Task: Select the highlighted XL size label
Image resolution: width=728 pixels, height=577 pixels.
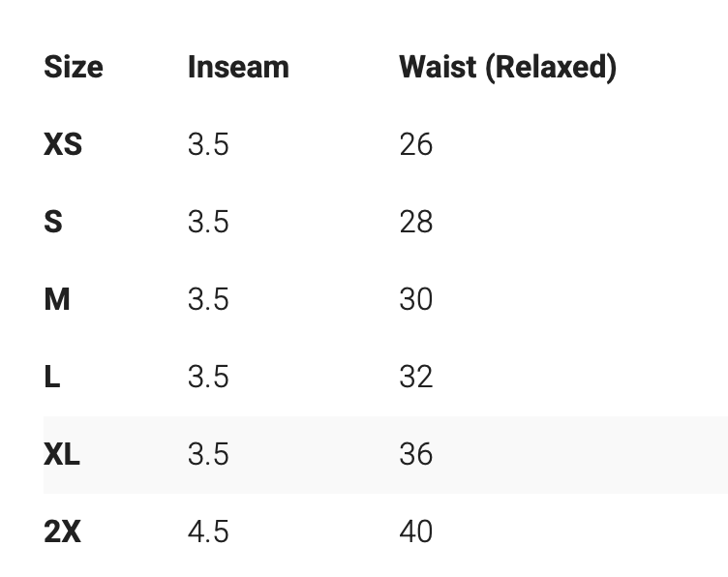Action: (x=62, y=454)
